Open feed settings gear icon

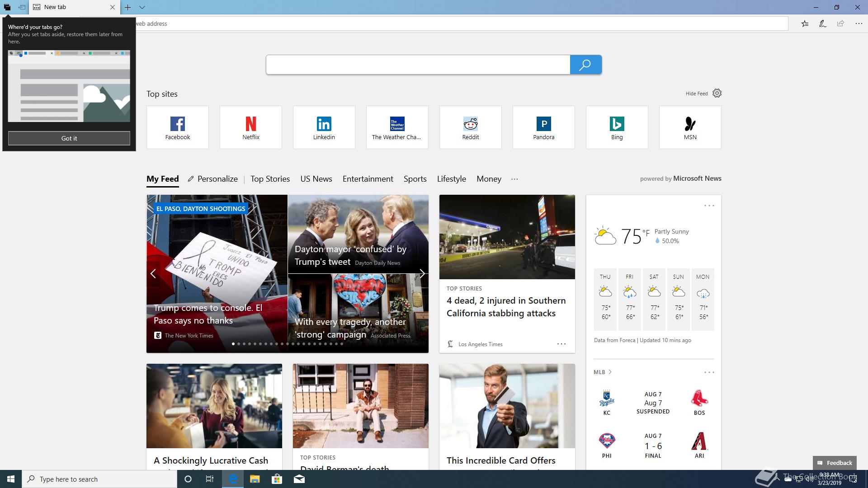tap(717, 94)
